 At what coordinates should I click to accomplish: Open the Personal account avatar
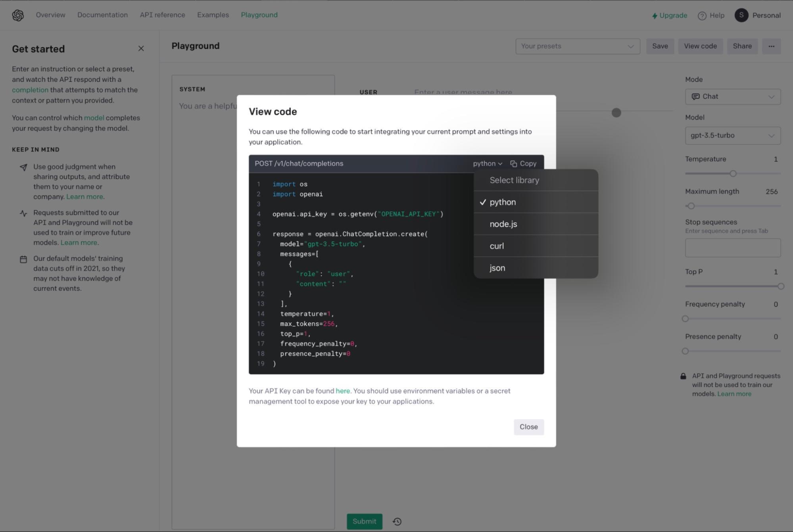tap(741, 15)
